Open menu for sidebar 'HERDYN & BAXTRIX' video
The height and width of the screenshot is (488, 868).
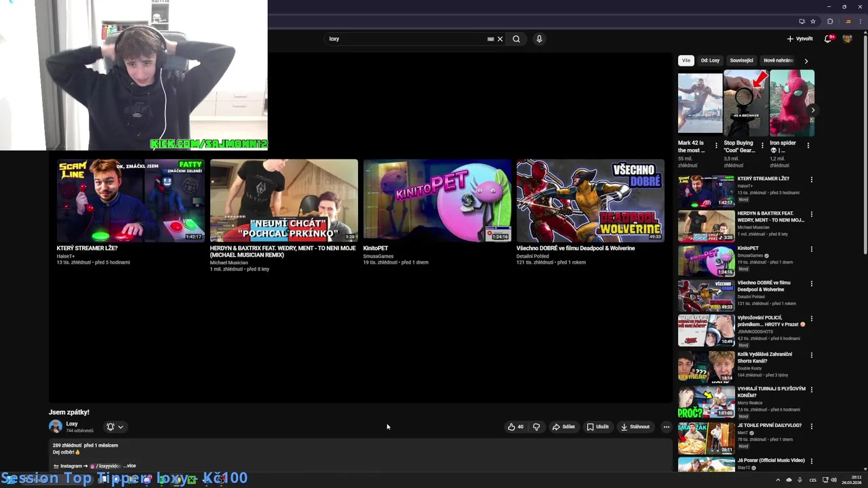click(x=812, y=214)
